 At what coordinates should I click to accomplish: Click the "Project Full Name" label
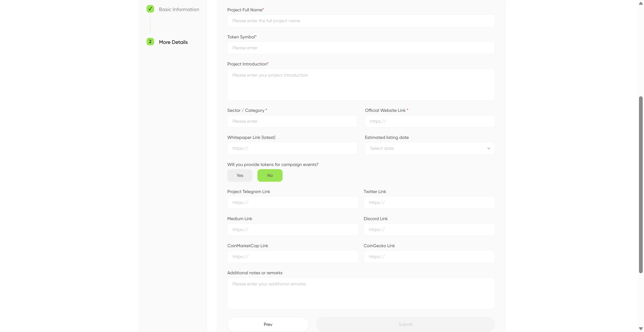click(245, 10)
